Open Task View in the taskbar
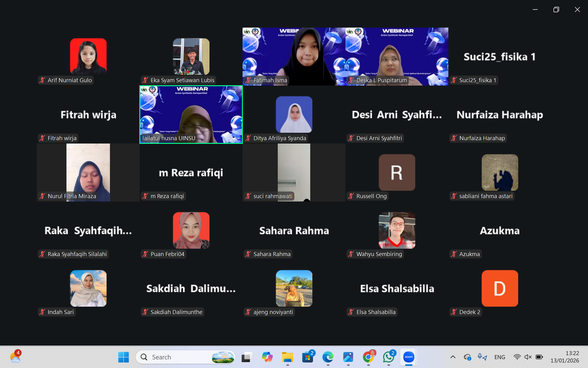 pos(247,357)
